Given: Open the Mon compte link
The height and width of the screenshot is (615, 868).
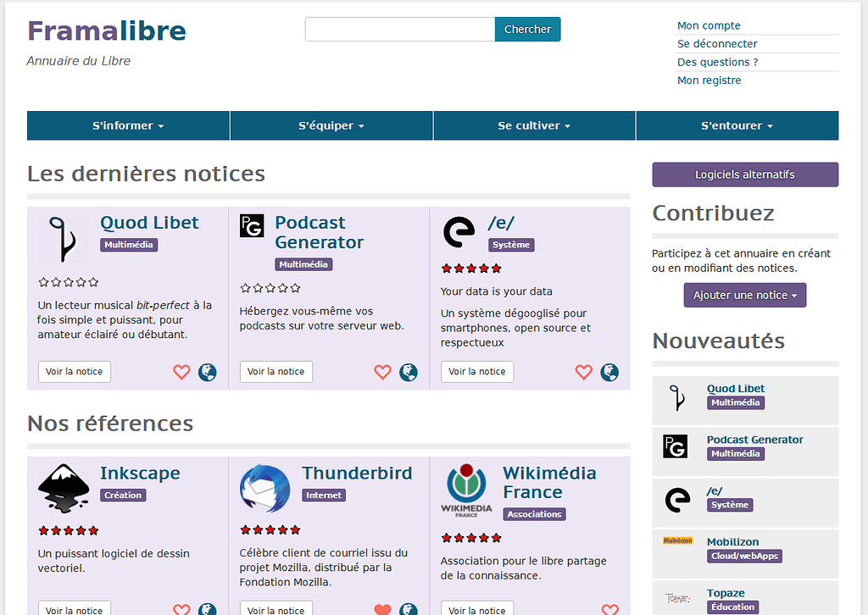Looking at the screenshot, I should pyautogui.click(x=709, y=25).
